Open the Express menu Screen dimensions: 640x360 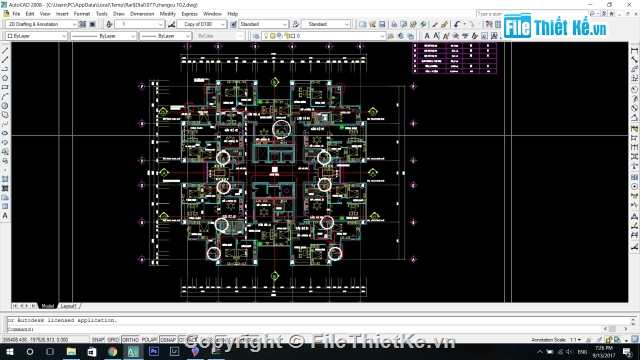pos(189,14)
